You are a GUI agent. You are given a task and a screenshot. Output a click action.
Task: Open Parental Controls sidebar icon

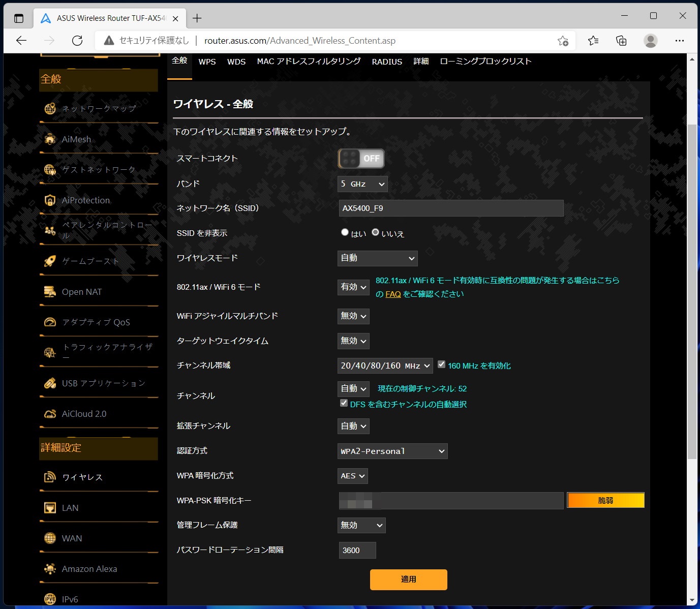click(50, 230)
